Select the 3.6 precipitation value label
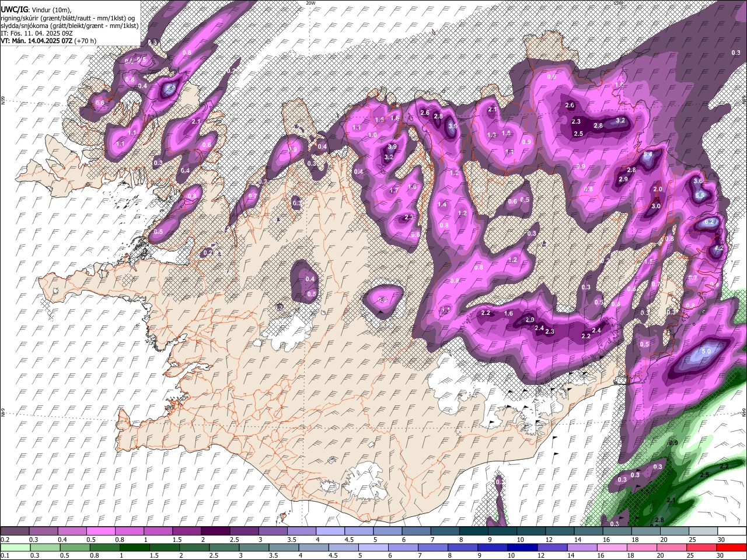The width and height of the screenshot is (747, 560). pyautogui.click(x=698, y=181)
